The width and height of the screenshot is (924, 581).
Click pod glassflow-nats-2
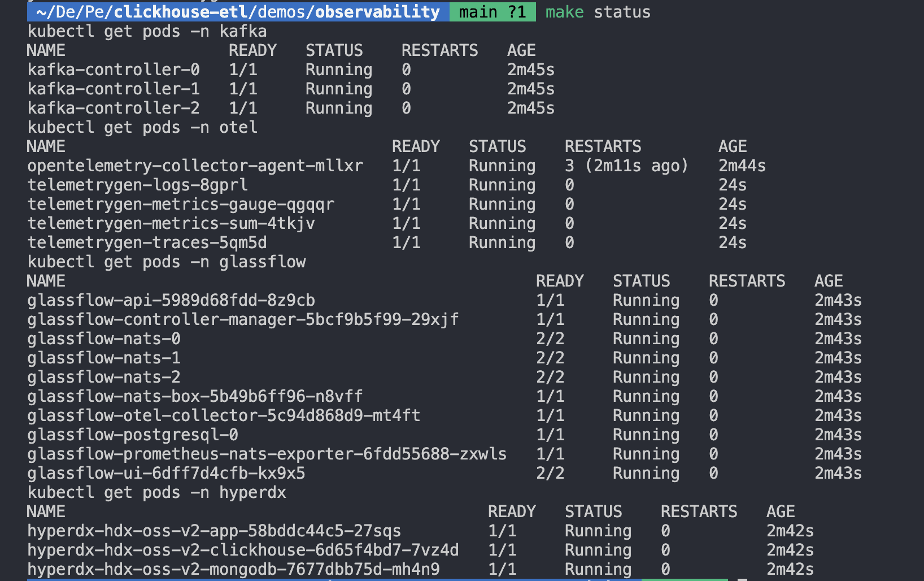(x=104, y=377)
